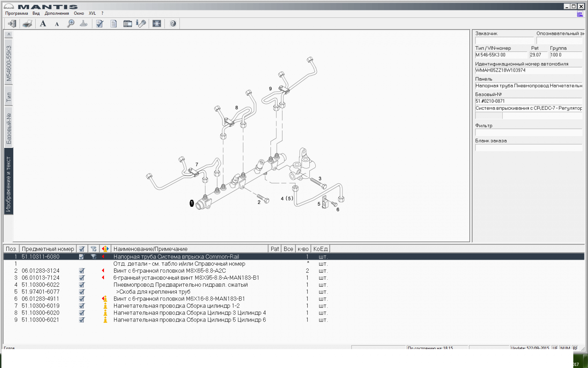The height and width of the screenshot is (368, 588).
Task: Click the printer icon to print
Action: point(27,24)
